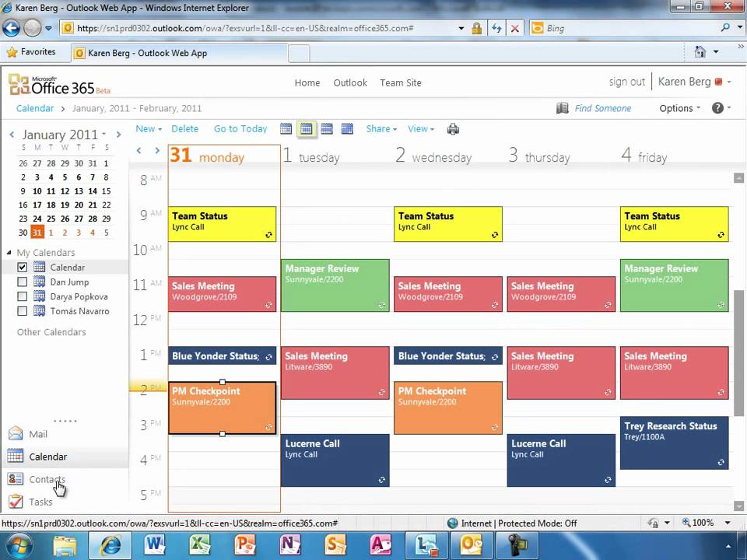This screenshot has width=747, height=560.
Task: Click the calendar vertical scrollbar thumb
Action: [739, 352]
